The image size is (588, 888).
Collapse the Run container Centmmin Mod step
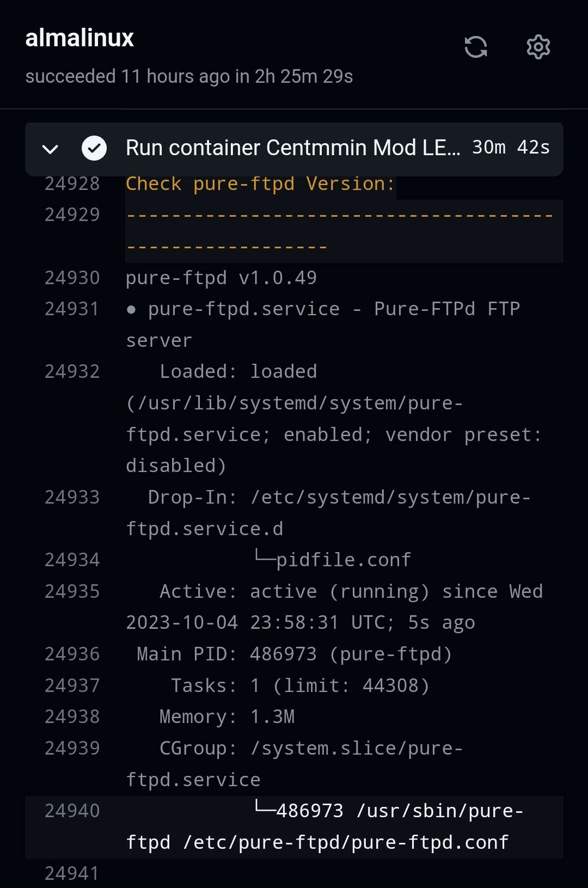point(50,149)
